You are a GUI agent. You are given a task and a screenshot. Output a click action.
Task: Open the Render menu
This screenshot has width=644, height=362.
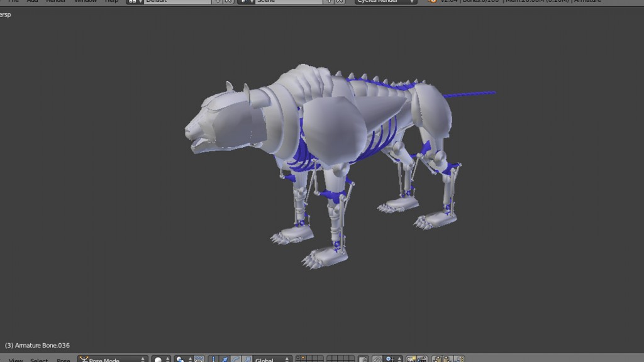56,2
